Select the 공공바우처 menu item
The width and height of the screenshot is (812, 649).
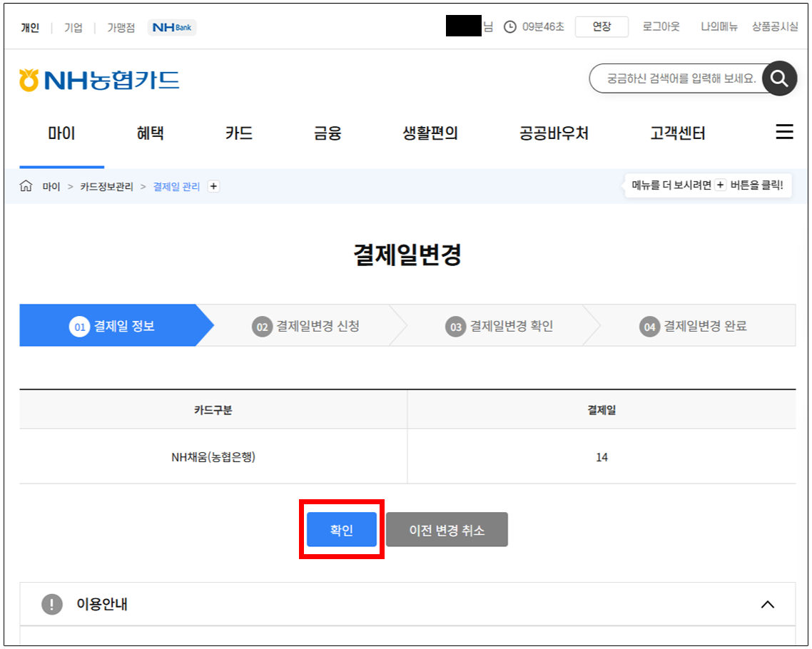tap(554, 133)
